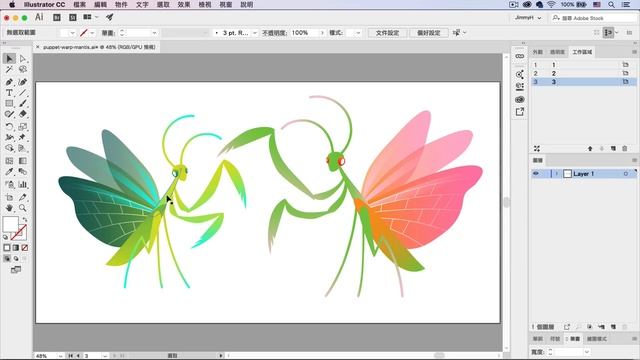Select the Column Graph tool

[x=23, y=184]
